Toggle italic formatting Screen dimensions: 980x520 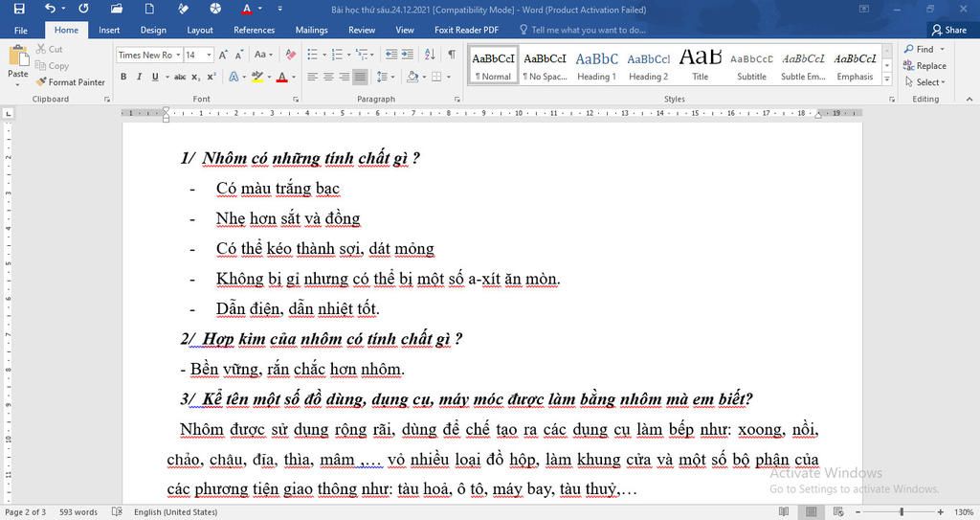pos(139,77)
